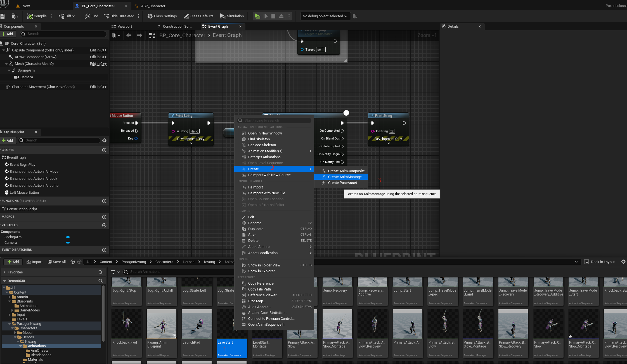The image size is (627, 364).
Task: Open the debug object dropdown
Action: coord(325,16)
